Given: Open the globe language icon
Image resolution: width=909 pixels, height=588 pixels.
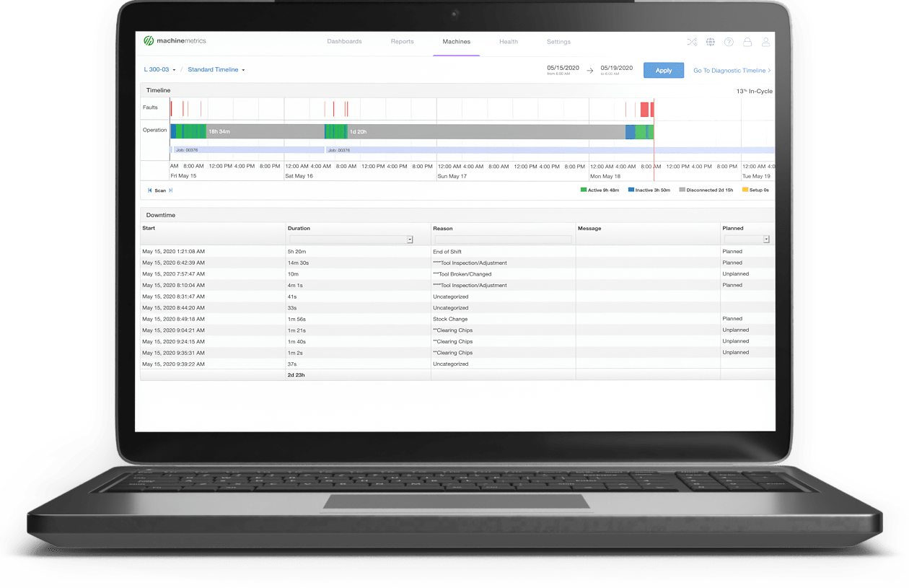Looking at the screenshot, I should 711,42.
